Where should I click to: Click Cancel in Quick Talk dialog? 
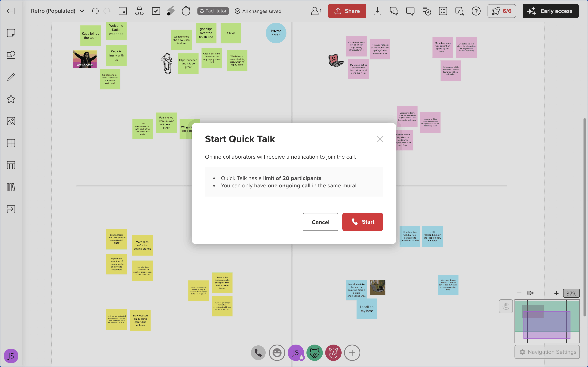click(x=320, y=222)
